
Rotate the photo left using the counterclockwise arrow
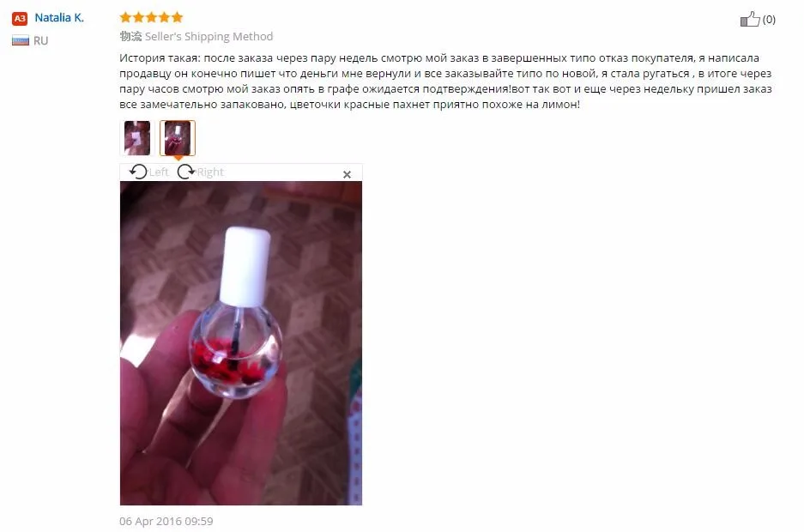click(138, 171)
